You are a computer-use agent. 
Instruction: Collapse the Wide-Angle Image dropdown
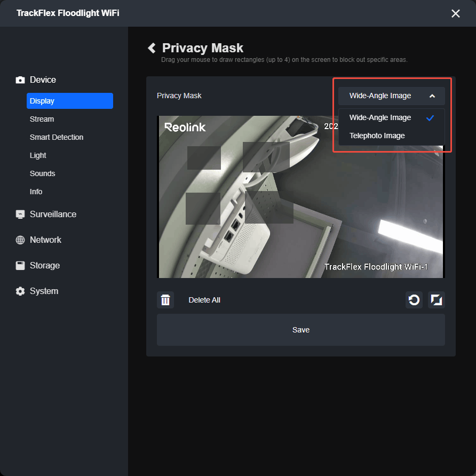pyautogui.click(x=392, y=96)
